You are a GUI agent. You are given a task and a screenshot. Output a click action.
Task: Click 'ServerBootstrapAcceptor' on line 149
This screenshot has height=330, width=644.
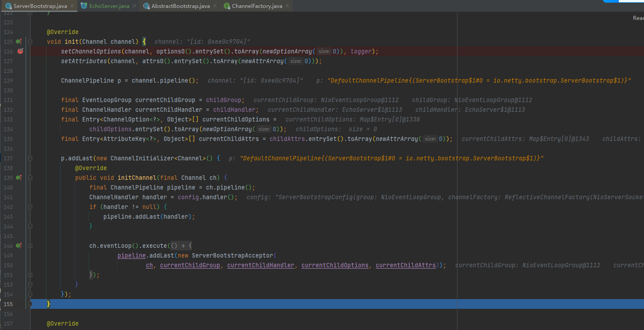[x=232, y=255]
